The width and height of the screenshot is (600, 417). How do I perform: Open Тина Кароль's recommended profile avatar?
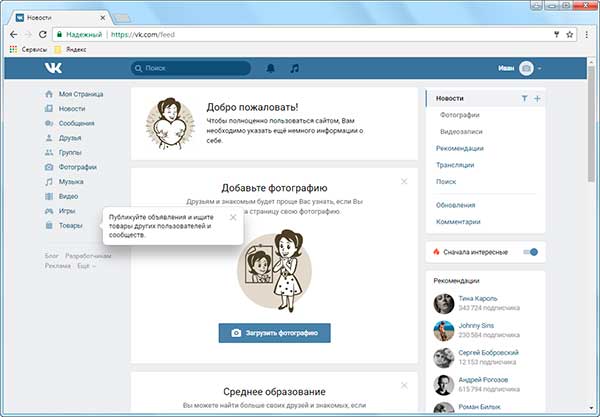click(x=444, y=304)
